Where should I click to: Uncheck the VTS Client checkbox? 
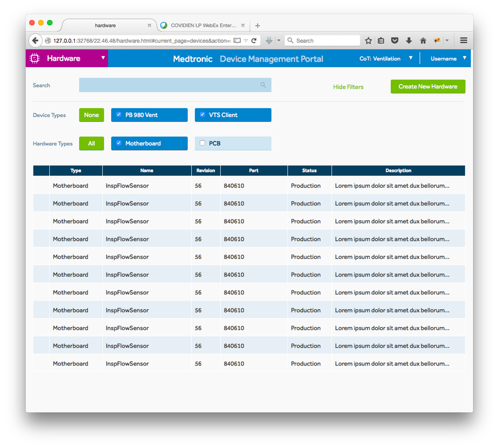pos(202,114)
